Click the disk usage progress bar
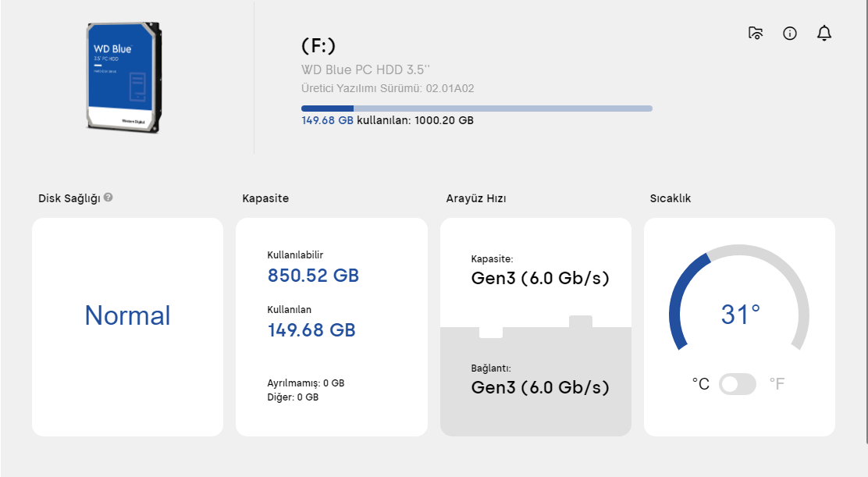The height and width of the screenshot is (477, 868). (x=476, y=109)
